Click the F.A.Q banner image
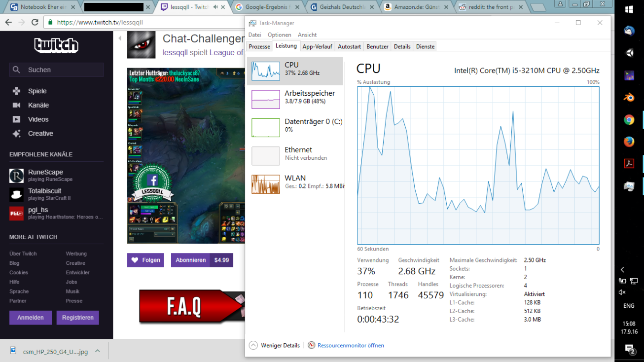The height and width of the screenshot is (362, 644). click(x=192, y=306)
